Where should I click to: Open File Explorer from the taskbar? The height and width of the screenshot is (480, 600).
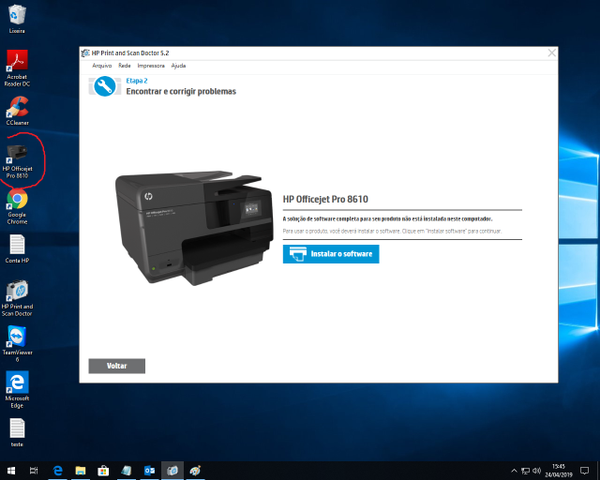coord(80,470)
